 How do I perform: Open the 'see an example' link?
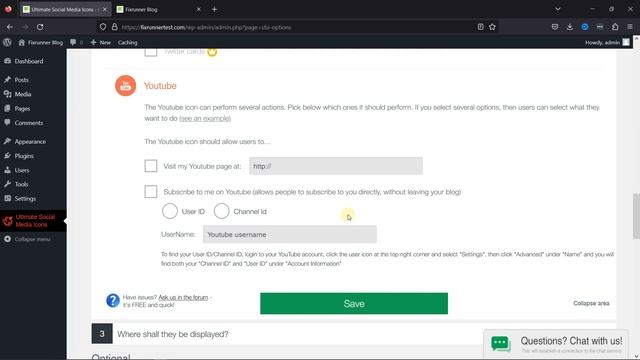click(x=205, y=118)
